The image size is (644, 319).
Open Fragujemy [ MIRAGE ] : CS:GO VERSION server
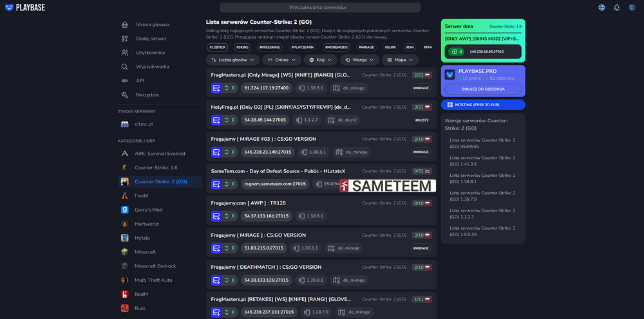pos(258,235)
